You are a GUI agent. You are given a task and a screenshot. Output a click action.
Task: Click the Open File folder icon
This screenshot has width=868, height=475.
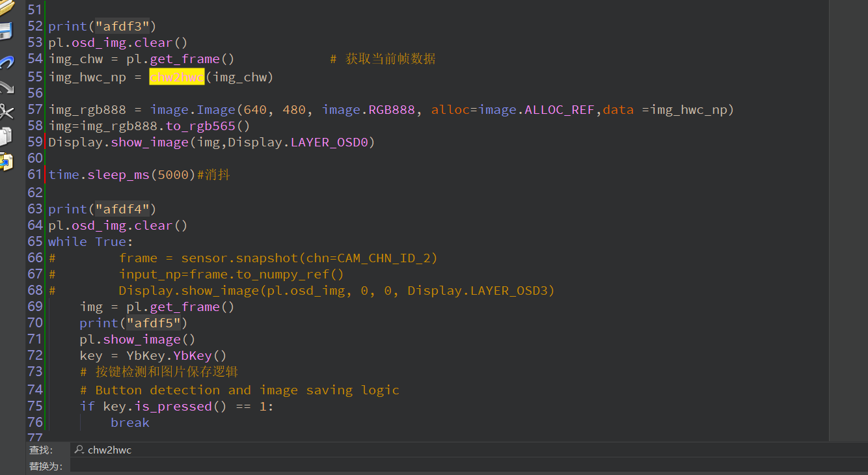(x=6, y=5)
